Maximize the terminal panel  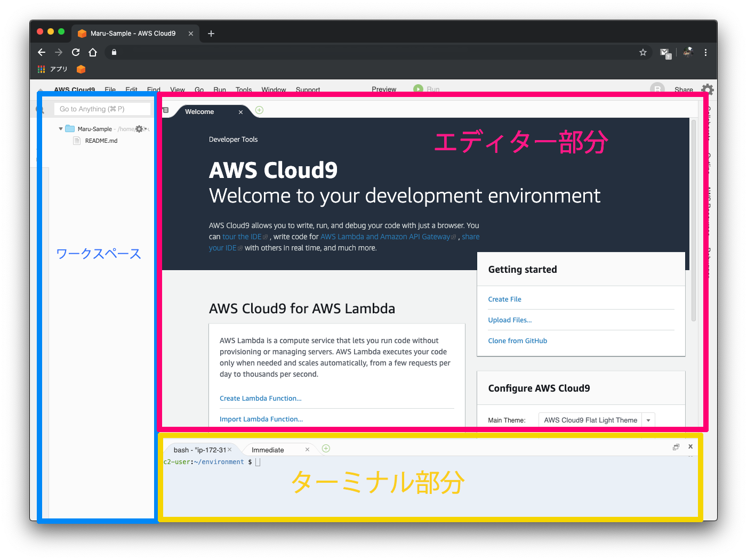[676, 447]
